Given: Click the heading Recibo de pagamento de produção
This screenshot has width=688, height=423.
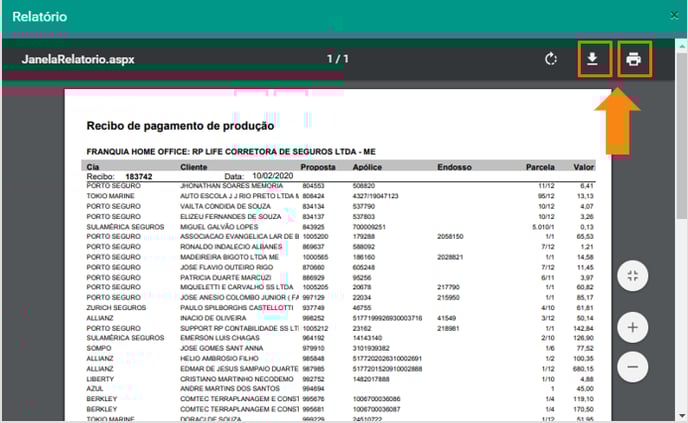Looking at the screenshot, I should (180, 126).
